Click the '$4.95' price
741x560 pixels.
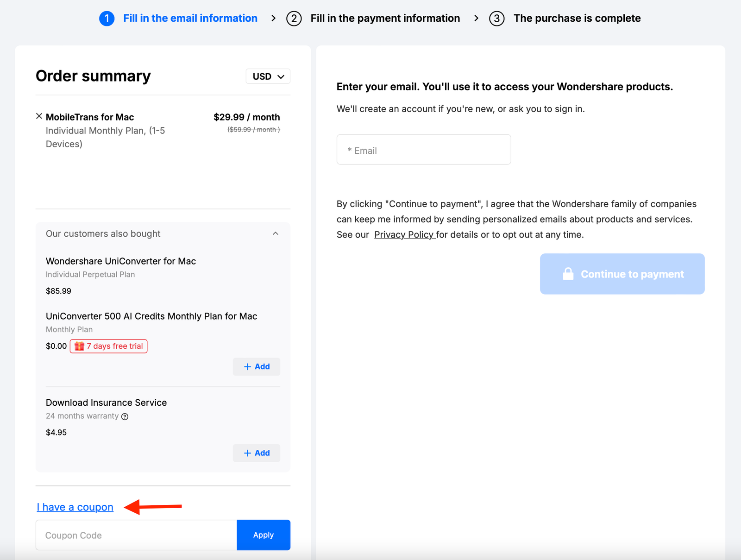(x=56, y=432)
